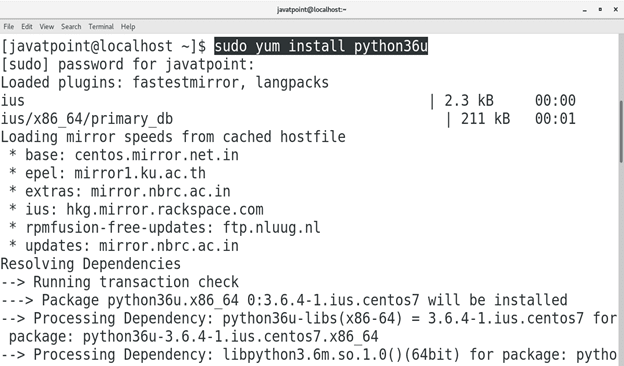Open the Help menu
624x366 pixels.
click(x=128, y=27)
